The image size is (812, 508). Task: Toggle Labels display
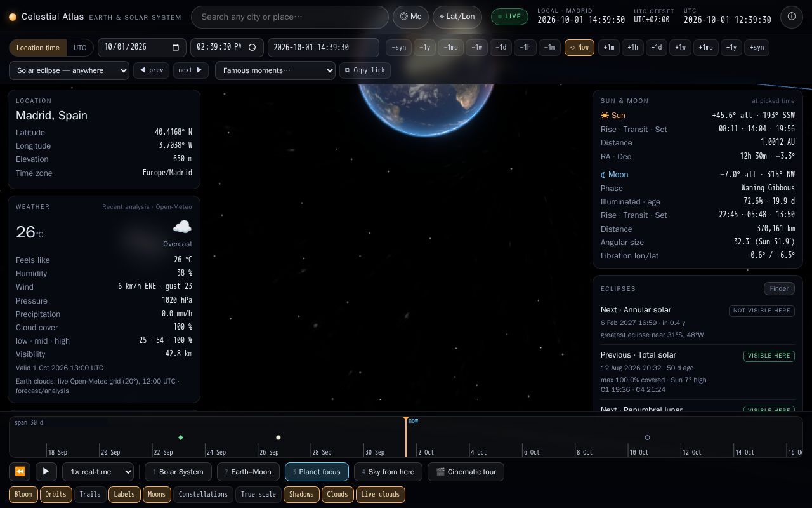[124, 494]
